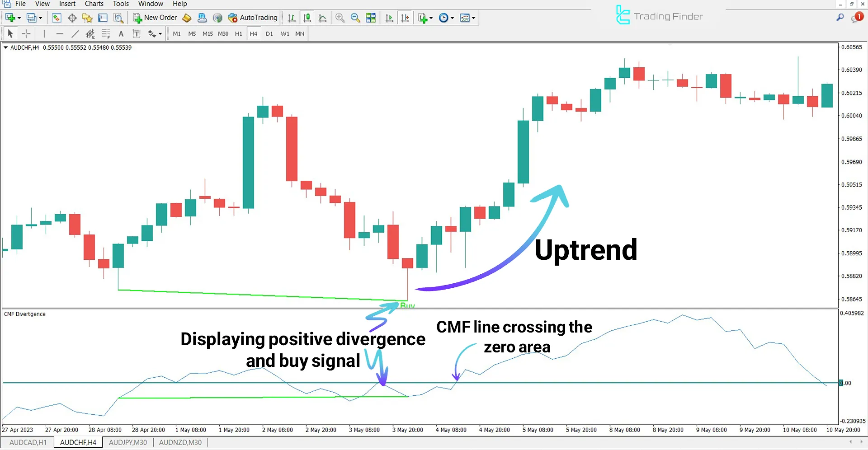Expand the Indicators dropdown arrow
Image resolution: width=868 pixels, height=450 pixels.
[x=431, y=18]
